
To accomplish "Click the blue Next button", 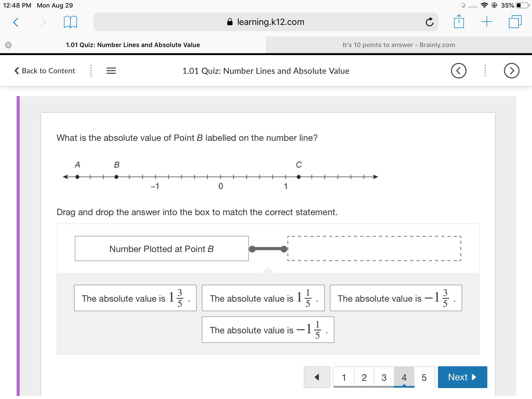I will [x=462, y=377].
